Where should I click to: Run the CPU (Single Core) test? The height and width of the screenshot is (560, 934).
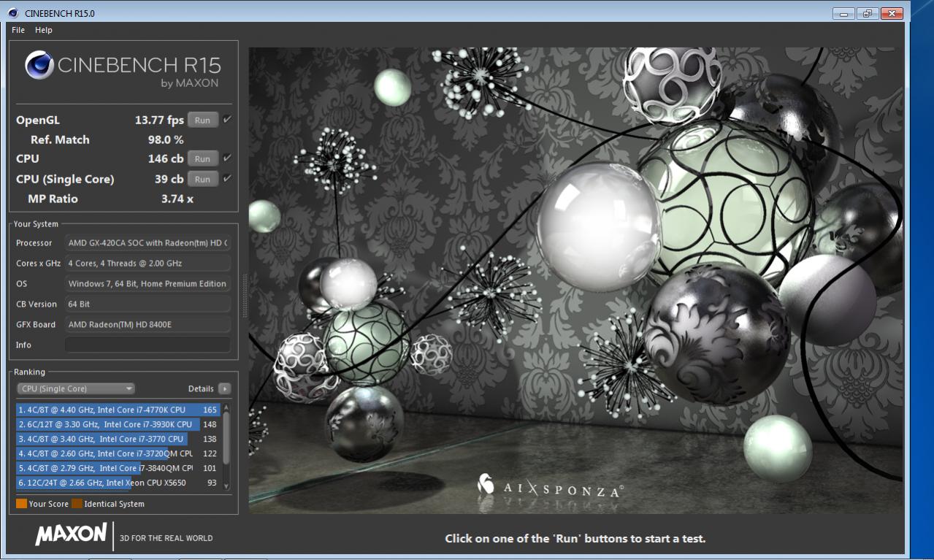tap(202, 179)
